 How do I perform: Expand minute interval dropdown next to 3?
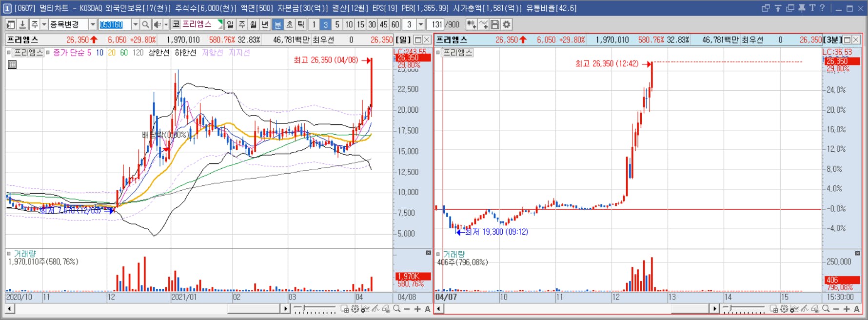[x=421, y=24]
